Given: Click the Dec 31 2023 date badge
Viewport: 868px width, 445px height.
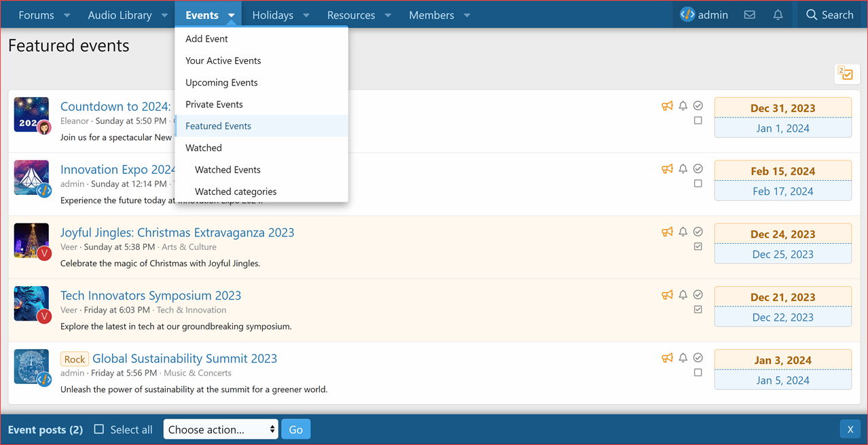Looking at the screenshot, I should (782, 107).
